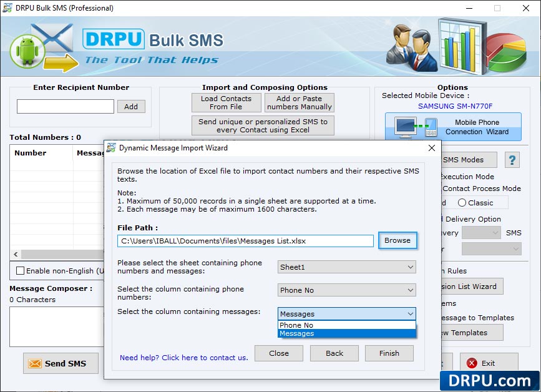
Task: Minimize the DRPU Bulk SMS window
Action: pos(469,8)
